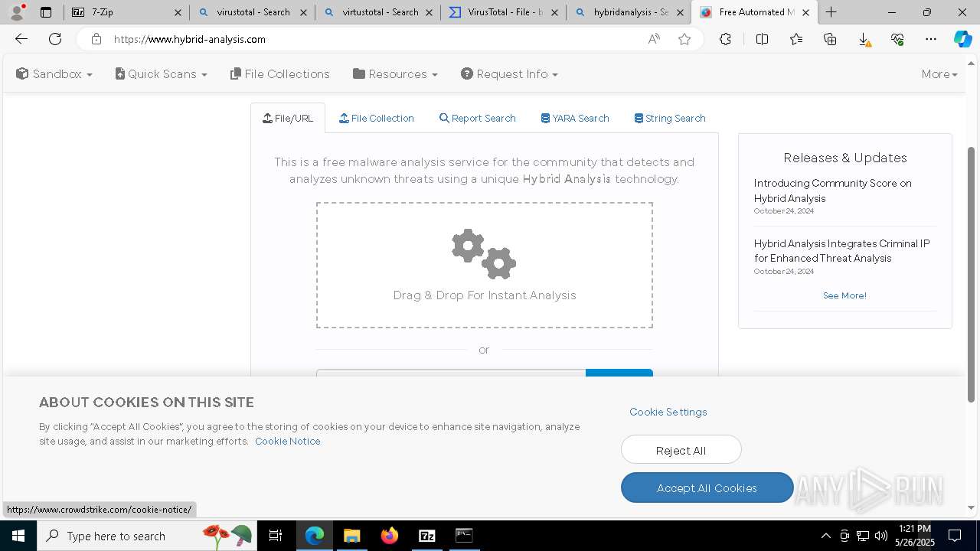Viewport: 980px width, 551px height.
Task: Open Collections icon in toolbar
Action: 830,39
